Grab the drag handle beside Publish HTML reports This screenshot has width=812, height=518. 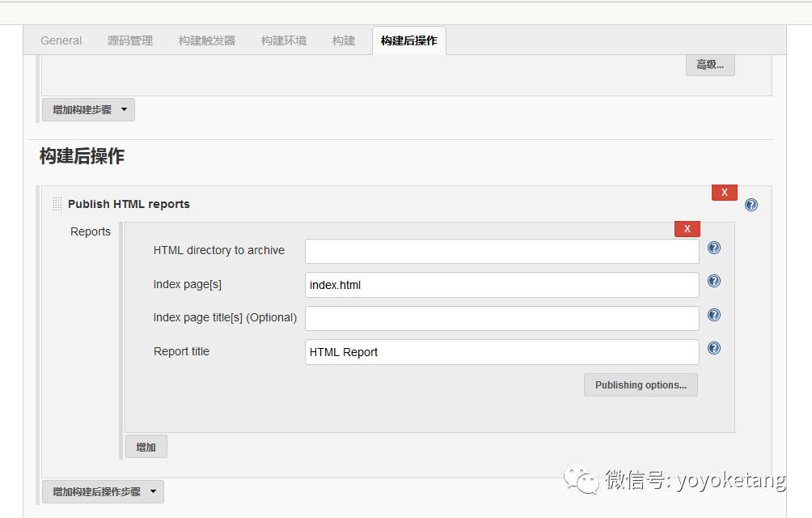pos(57,204)
